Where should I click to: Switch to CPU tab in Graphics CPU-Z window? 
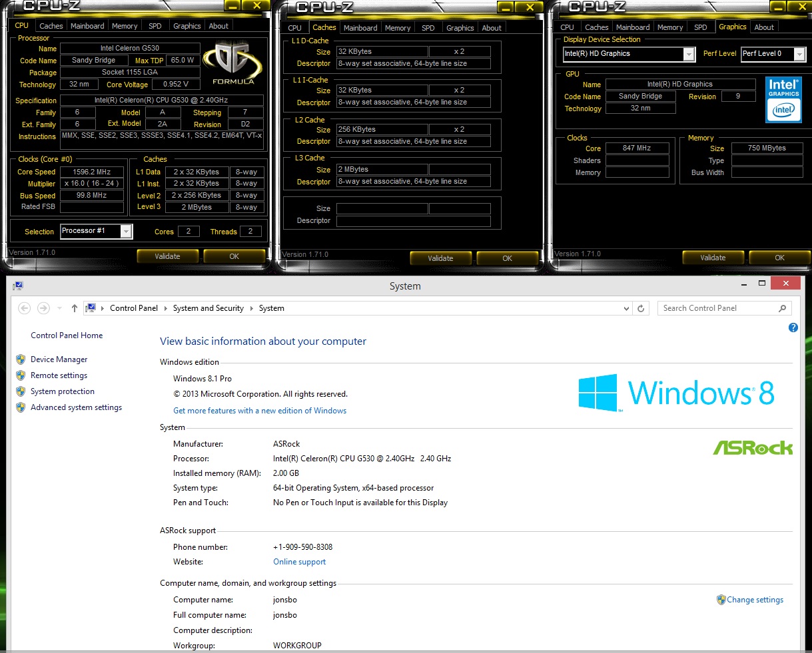point(568,27)
